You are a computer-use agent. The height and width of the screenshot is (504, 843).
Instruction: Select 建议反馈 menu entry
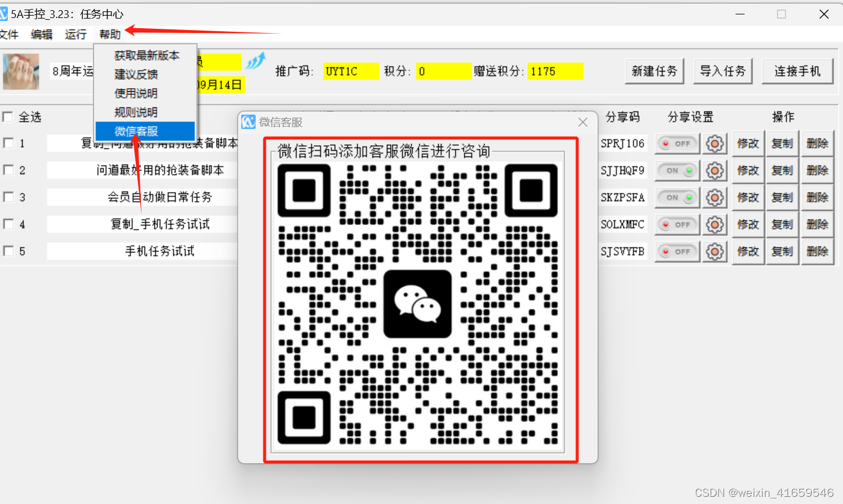click(x=146, y=74)
